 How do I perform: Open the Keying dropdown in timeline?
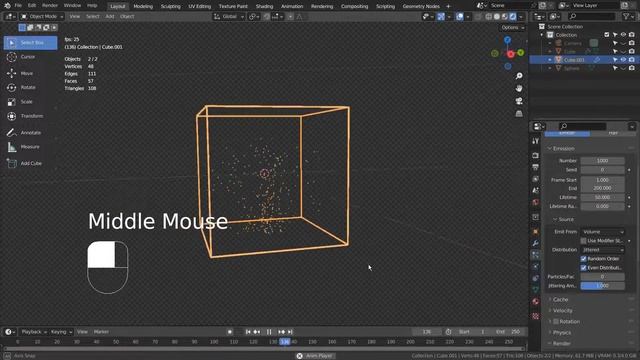[61, 332]
